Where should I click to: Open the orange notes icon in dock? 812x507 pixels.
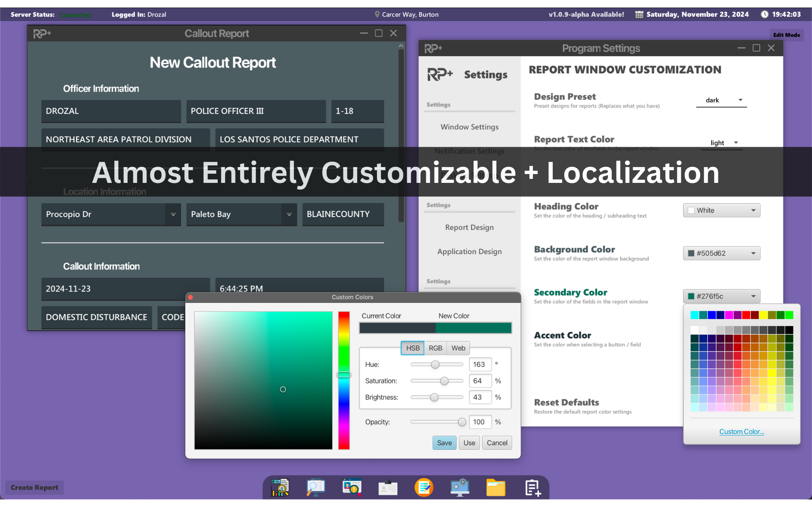tap(424, 488)
